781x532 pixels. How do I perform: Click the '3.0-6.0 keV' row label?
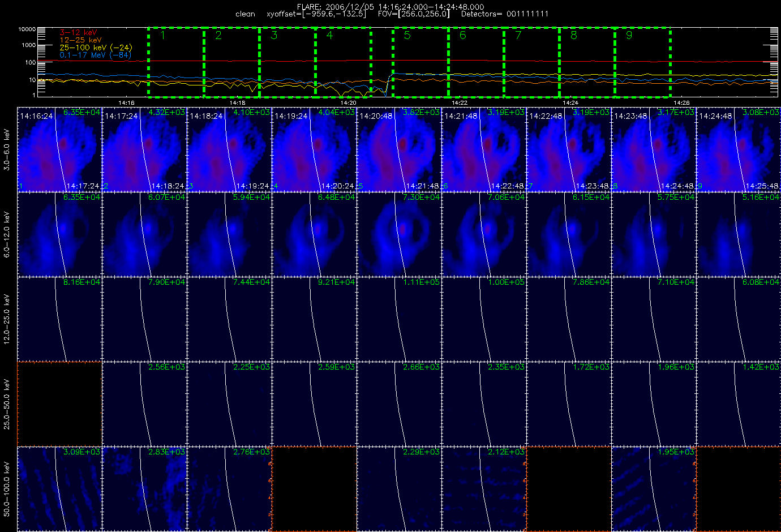pos(7,149)
